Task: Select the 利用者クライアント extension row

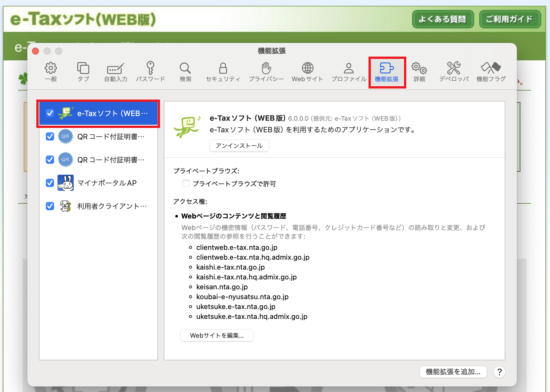Action: (98, 206)
